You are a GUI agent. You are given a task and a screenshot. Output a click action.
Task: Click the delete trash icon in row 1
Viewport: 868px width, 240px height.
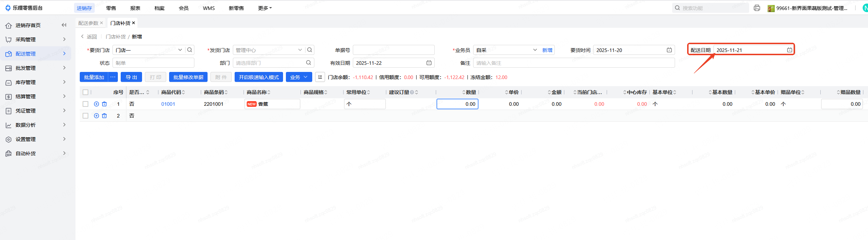(104, 104)
